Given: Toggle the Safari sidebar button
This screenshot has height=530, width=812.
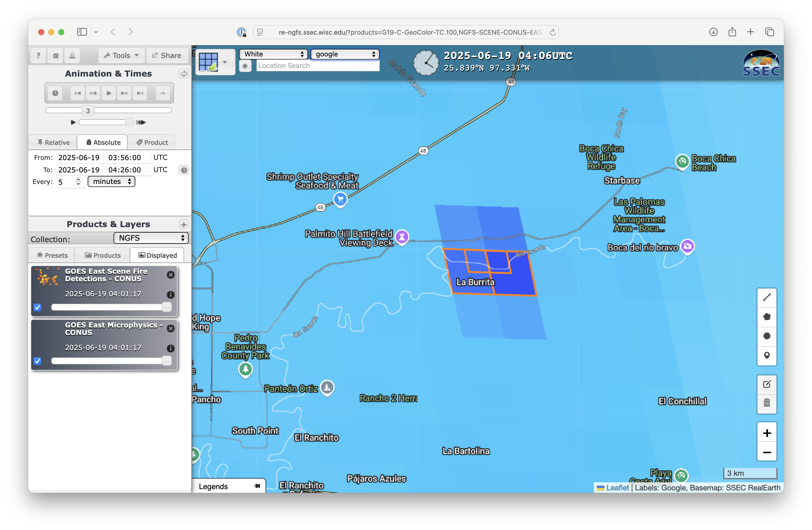Looking at the screenshot, I should point(82,32).
